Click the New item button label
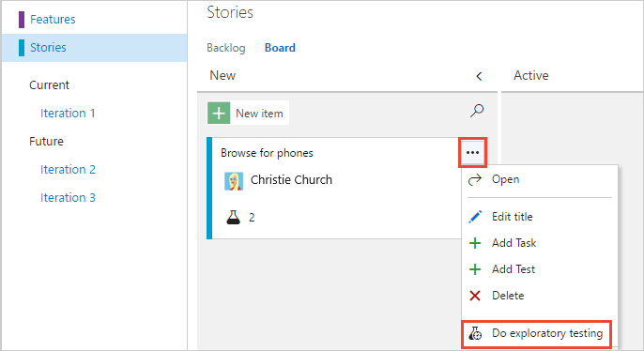 [x=259, y=114]
